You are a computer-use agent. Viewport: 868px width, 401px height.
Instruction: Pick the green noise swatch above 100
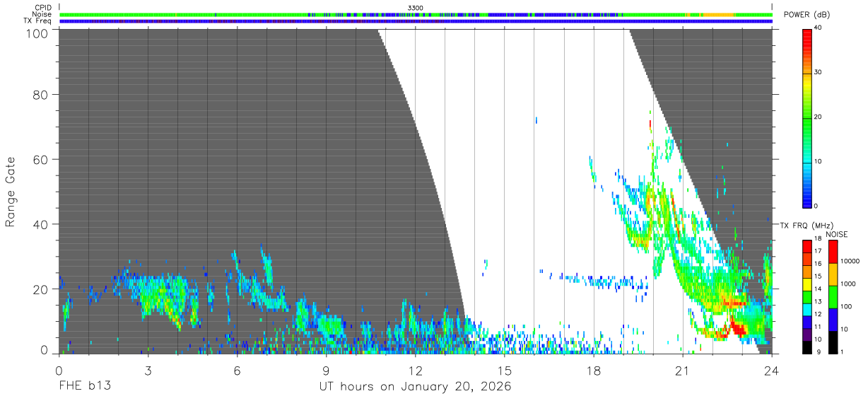(833, 296)
